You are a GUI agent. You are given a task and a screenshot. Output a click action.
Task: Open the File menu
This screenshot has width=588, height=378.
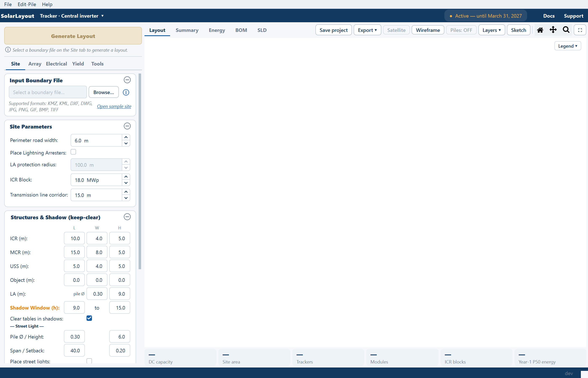pyautogui.click(x=8, y=4)
